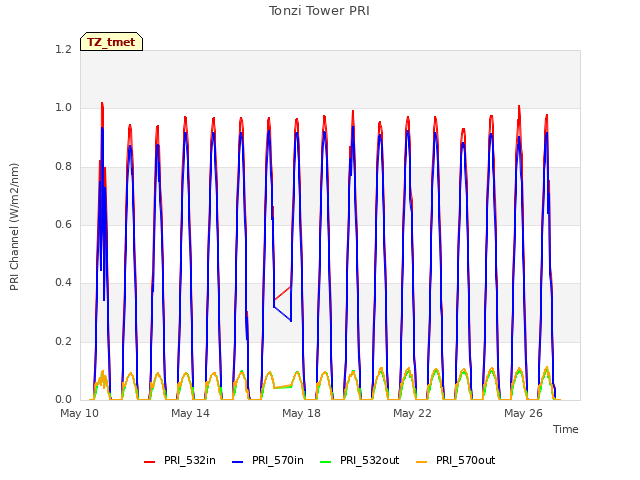Click the green PRI_532out legend swatch

coord(326,462)
